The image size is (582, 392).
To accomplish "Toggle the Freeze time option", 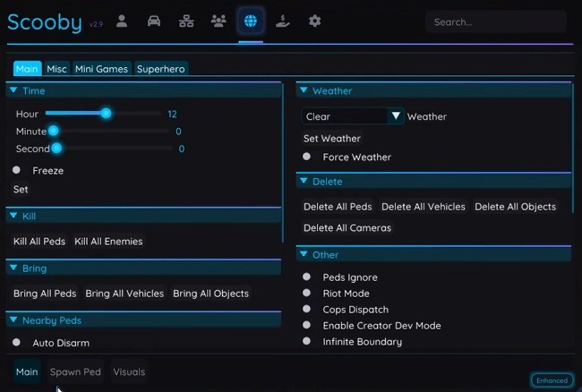I will pos(16,170).
